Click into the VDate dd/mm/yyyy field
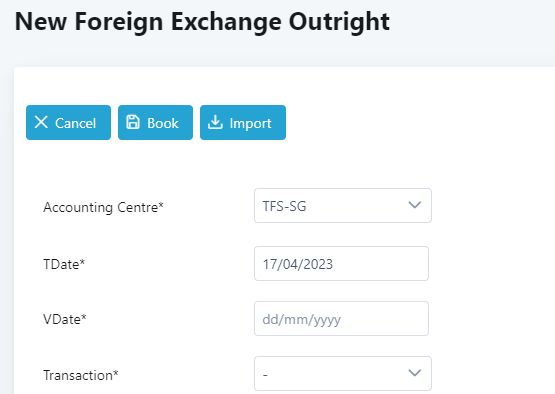The image size is (555, 394). point(341,319)
